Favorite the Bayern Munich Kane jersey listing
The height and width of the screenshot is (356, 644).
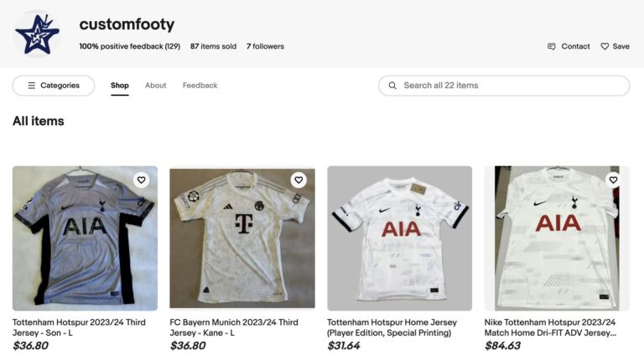pyautogui.click(x=299, y=180)
